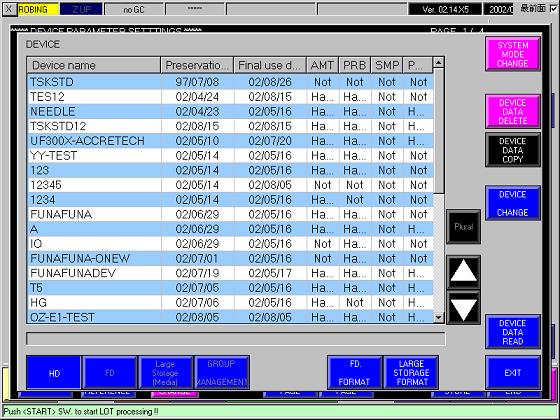Viewport: 560px width, 420px height.
Task: Click the list scrollbar up arrow
Action: pos(439,62)
